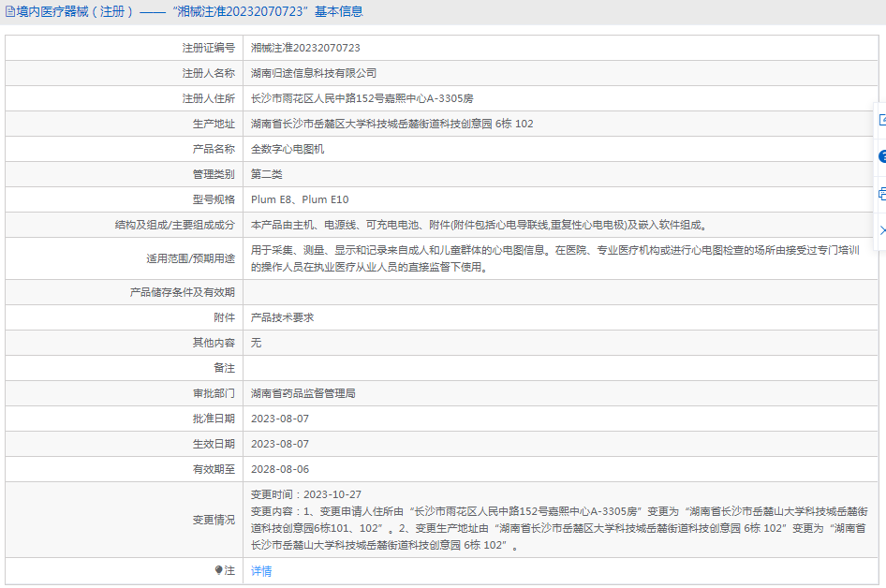Image resolution: width=886 pixels, height=588 pixels.
Task: Click the 注册人名称 label
Action: (209, 73)
